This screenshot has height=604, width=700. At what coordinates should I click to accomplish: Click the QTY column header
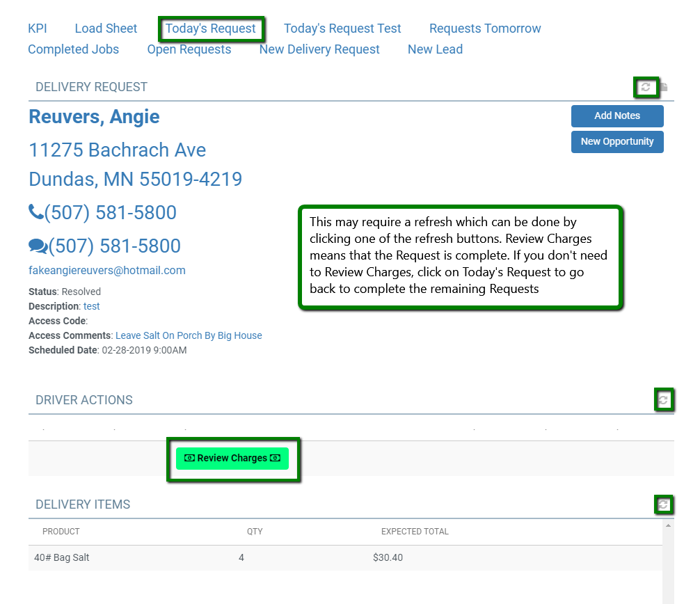tap(255, 532)
